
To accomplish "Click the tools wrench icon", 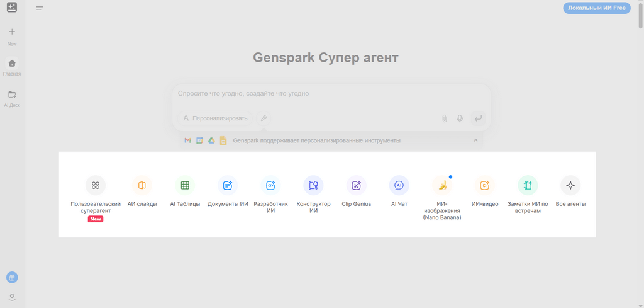I will click(x=264, y=118).
